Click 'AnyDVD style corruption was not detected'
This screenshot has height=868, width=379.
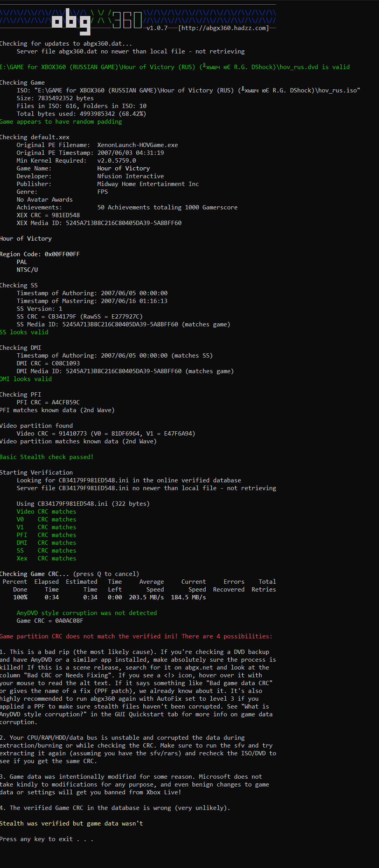click(87, 613)
